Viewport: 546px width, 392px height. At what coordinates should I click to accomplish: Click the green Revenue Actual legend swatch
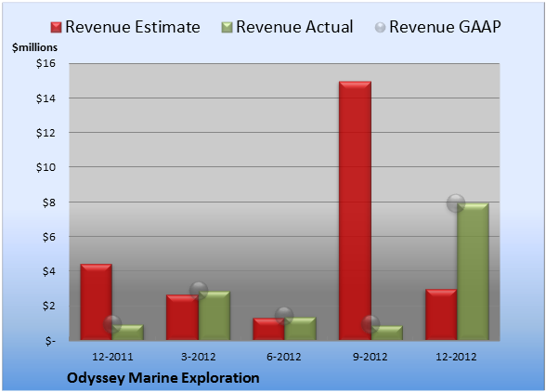[x=227, y=28]
